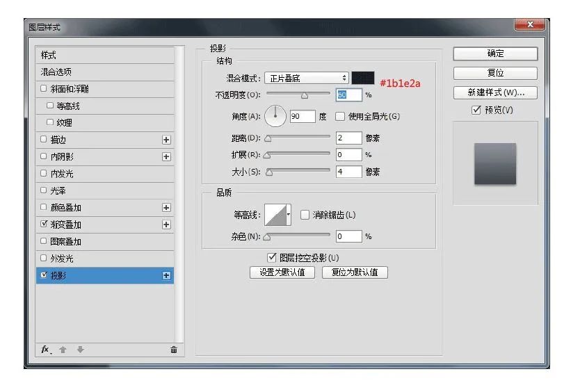This screenshot has width=580, height=392.
Task: Open the shadow color swatch
Action: coord(363,78)
